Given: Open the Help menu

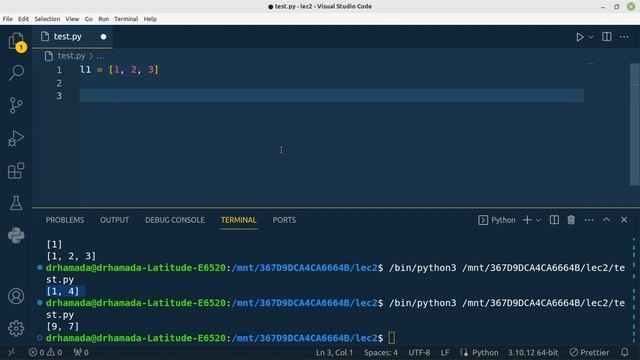Looking at the screenshot, I should [150, 19].
